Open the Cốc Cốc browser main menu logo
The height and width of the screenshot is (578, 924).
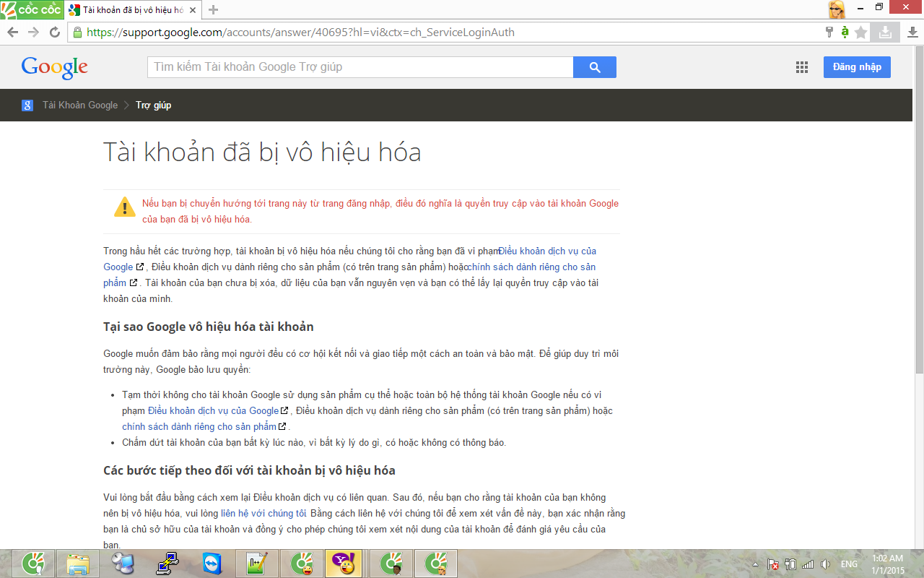click(x=32, y=10)
